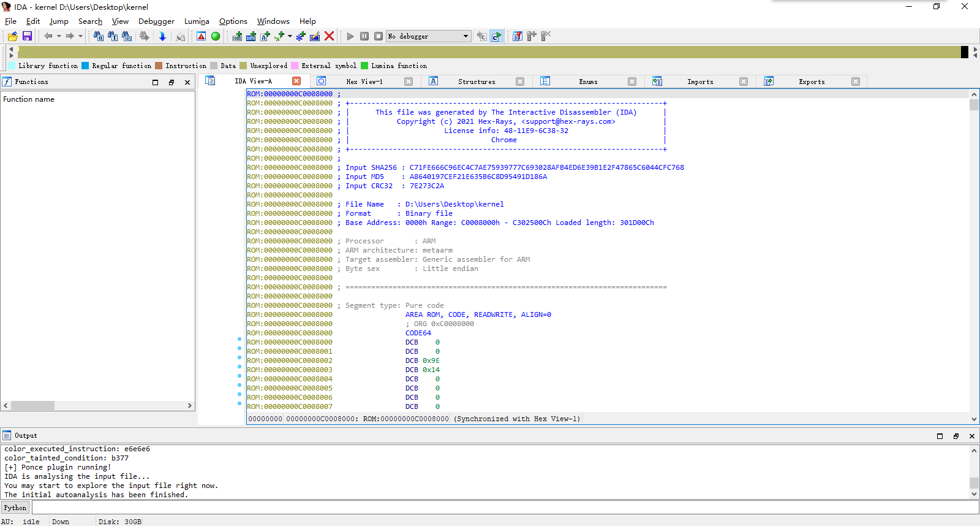
Task: Click the Open file toolbar icon
Action: tap(12, 36)
